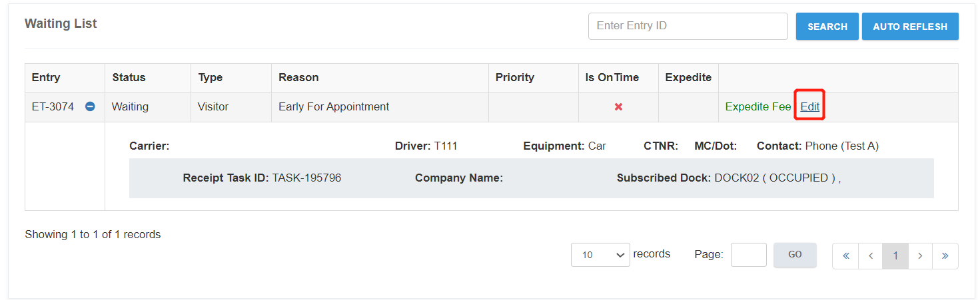The width and height of the screenshot is (980, 300).
Task: Open the records per page dropdown
Action: click(600, 255)
